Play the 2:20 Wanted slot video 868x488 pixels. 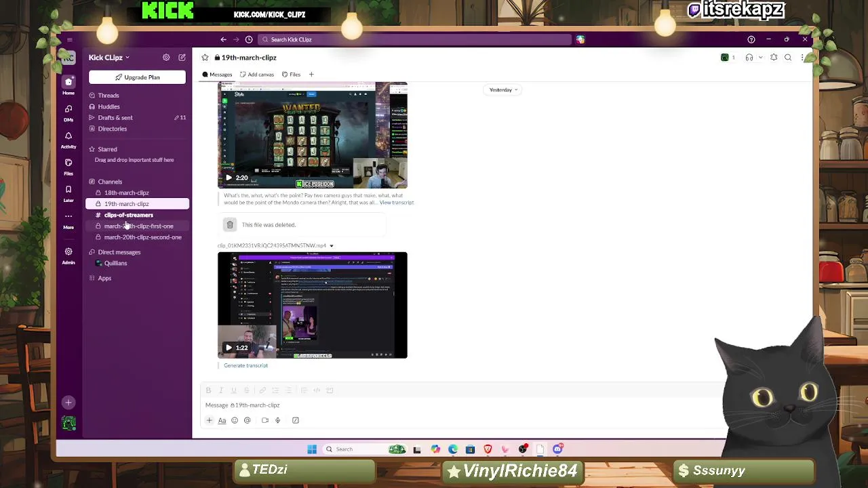(229, 178)
